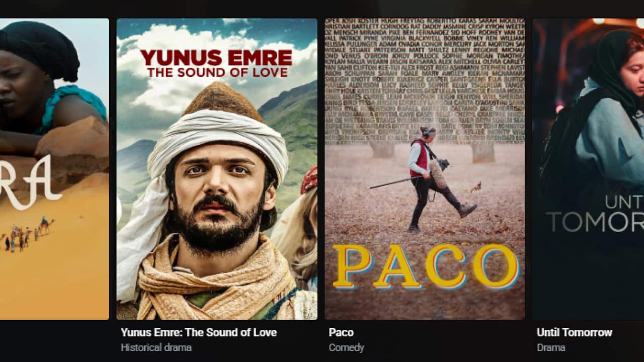Image resolution: width=644 pixels, height=362 pixels.
Task: Select the Historical drama genre label
Action: click(156, 347)
